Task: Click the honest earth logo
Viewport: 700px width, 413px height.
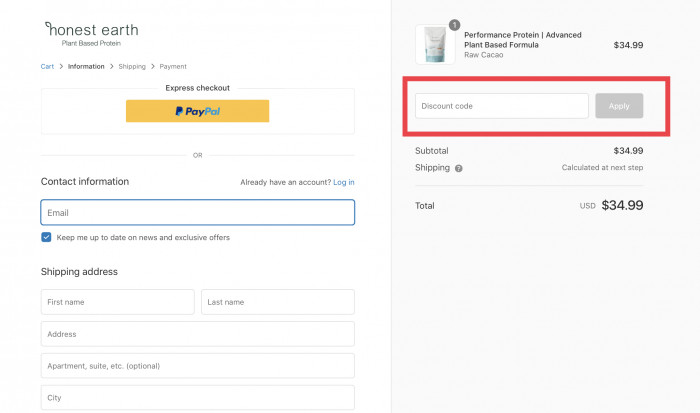Action: pos(92,32)
